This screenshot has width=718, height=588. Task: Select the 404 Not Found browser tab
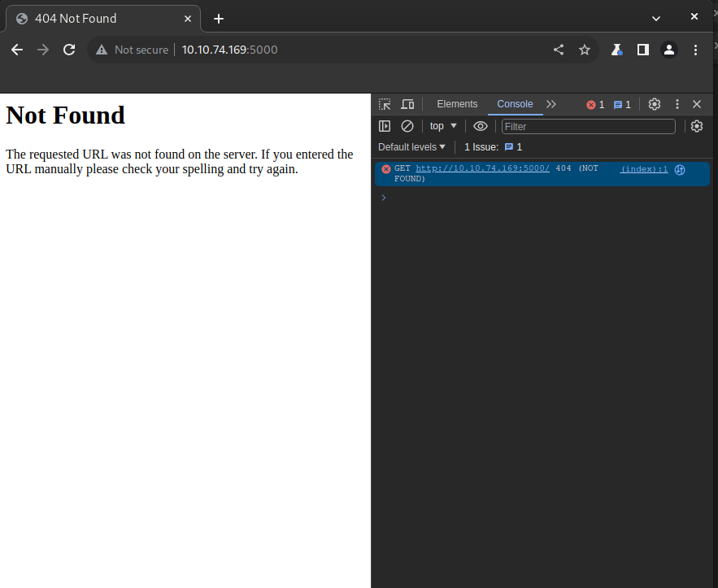click(x=103, y=19)
